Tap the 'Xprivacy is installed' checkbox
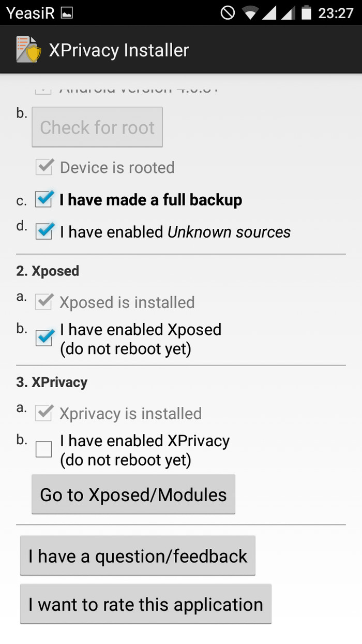Screen dimensions: 362x644 [x=44, y=413]
